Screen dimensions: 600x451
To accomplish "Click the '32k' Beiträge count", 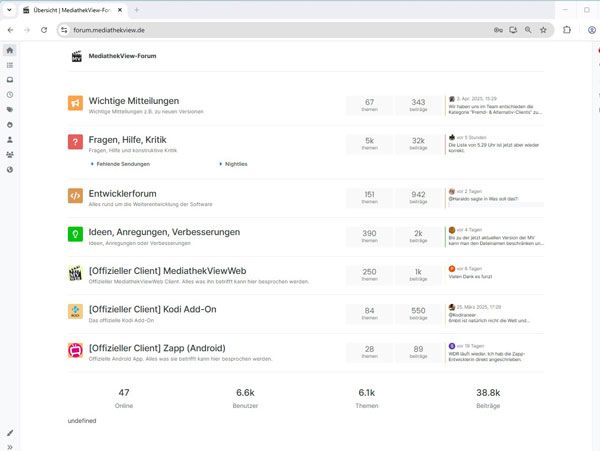I will (x=418, y=141).
